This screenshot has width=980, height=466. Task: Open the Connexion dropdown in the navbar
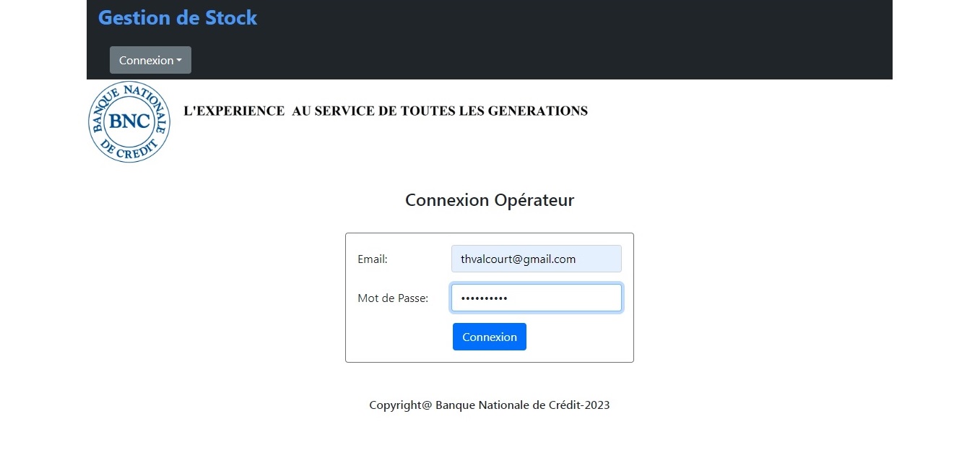[147, 61]
